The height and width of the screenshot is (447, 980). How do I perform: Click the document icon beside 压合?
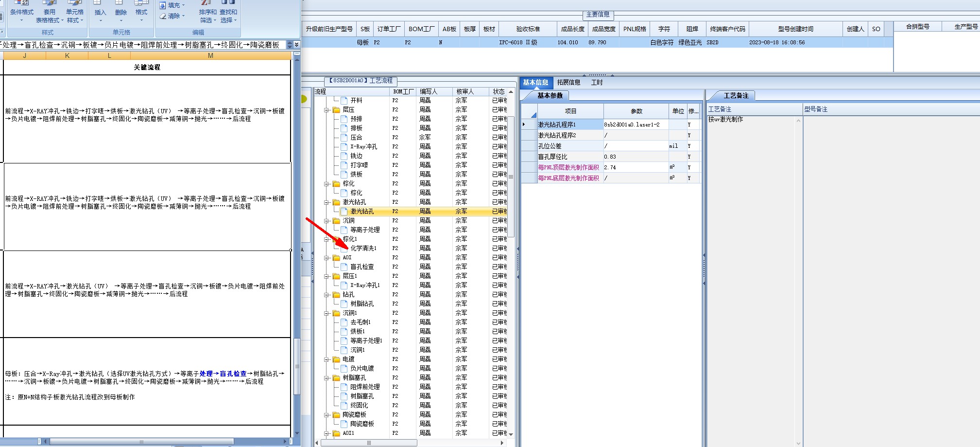click(x=344, y=137)
